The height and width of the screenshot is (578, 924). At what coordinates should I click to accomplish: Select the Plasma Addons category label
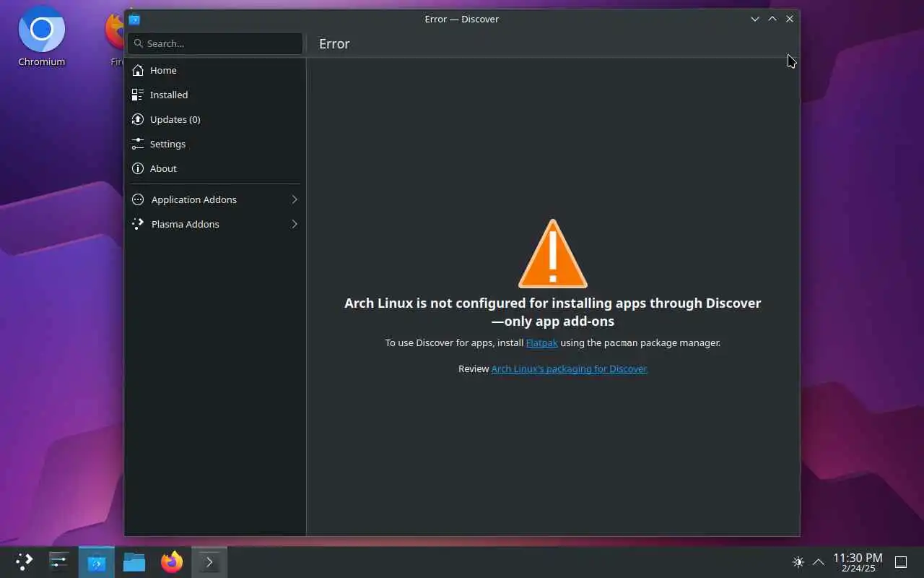pos(186,224)
